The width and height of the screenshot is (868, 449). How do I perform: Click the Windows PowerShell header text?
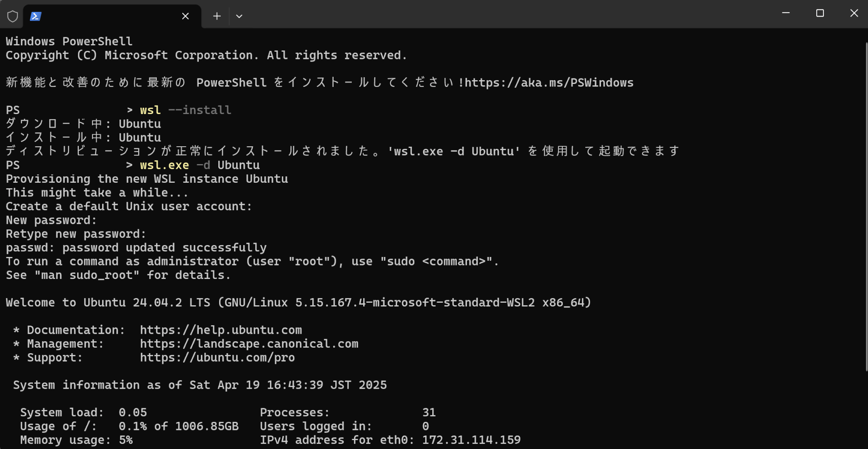[69, 41]
